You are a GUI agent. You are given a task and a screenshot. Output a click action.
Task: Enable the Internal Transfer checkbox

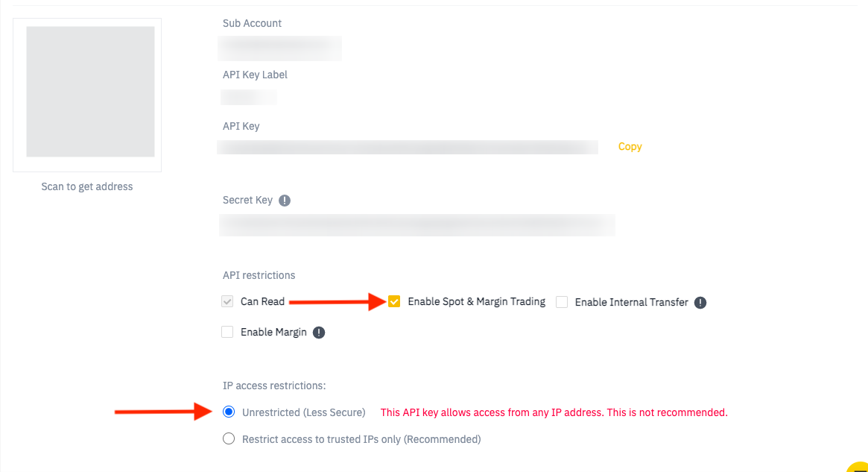[x=562, y=302]
